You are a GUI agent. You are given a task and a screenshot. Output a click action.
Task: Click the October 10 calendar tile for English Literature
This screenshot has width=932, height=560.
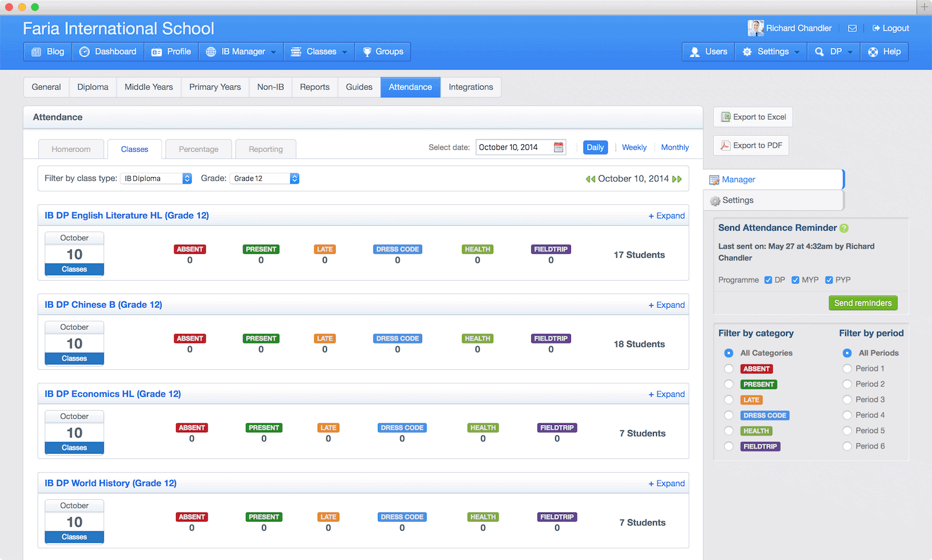tap(74, 254)
